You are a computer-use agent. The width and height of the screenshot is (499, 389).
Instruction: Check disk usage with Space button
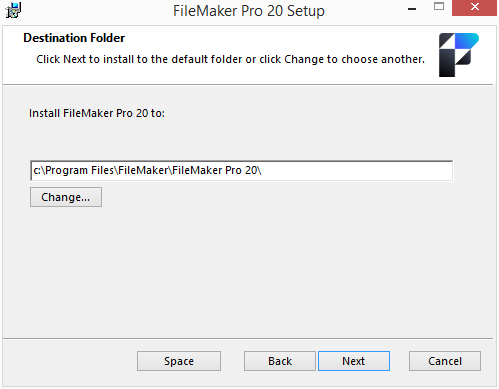pyautogui.click(x=179, y=361)
